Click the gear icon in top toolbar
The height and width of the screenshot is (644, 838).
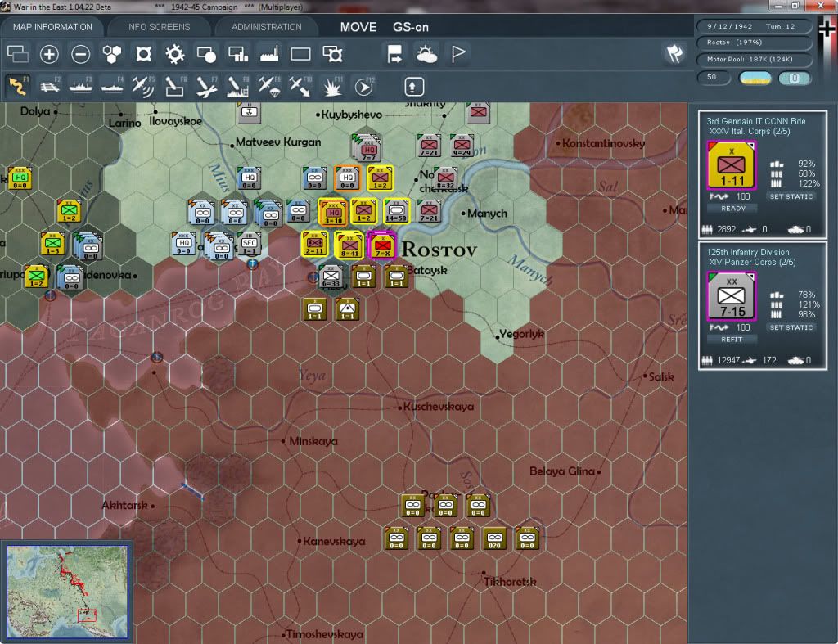click(175, 54)
